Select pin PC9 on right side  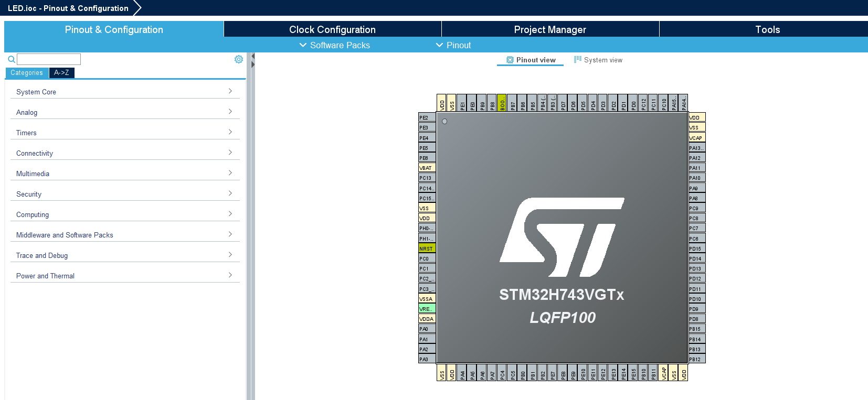(x=697, y=208)
